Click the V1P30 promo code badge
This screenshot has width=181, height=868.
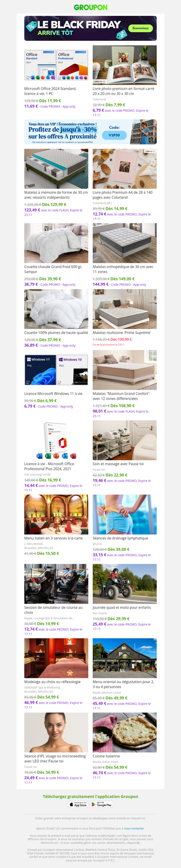tap(114, 135)
